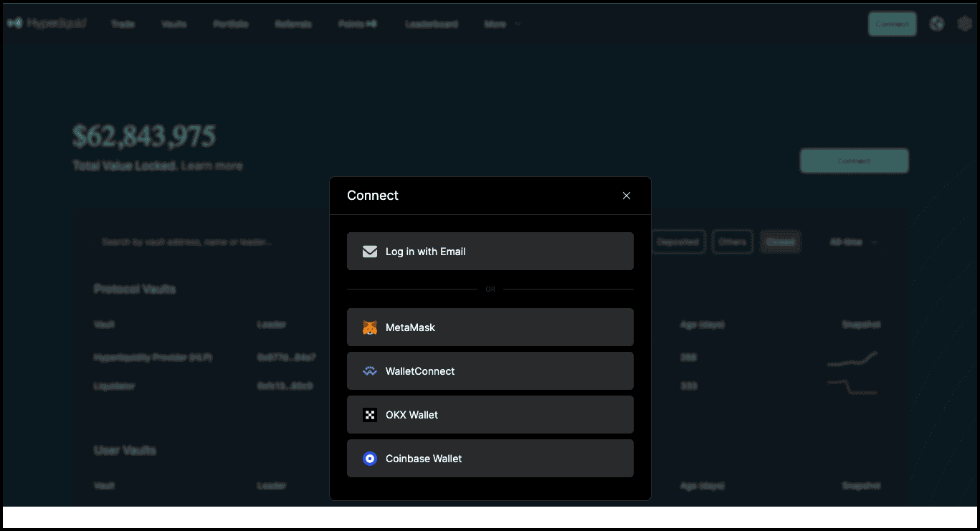Click the Connect button in top bar

pyautogui.click(x=892, y=24)
